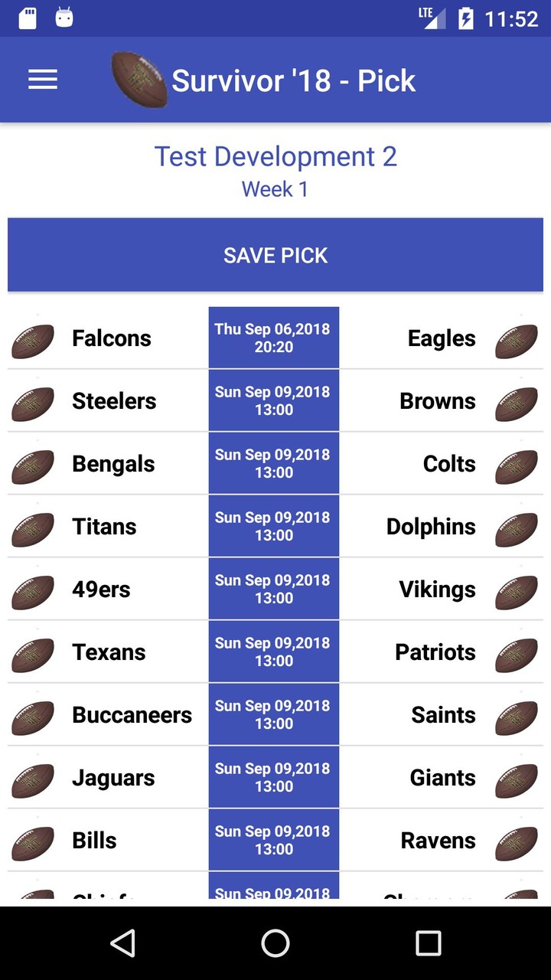Select the Patriots football icon
Screen dimensions: 551x980
517,655
